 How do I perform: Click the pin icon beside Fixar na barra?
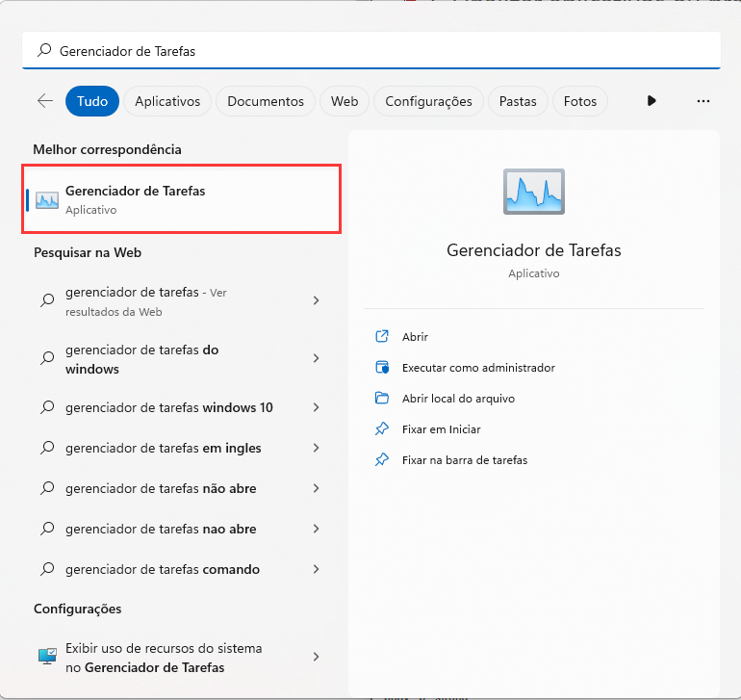[382, 459]
